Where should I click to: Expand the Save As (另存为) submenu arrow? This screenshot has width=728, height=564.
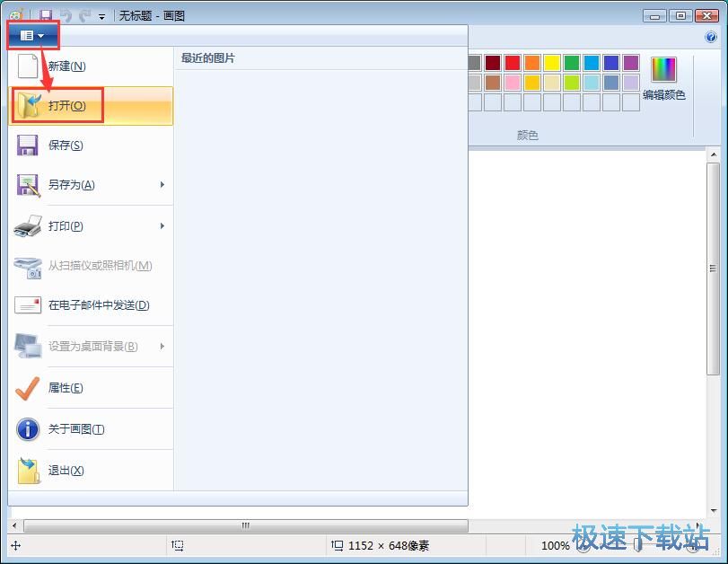[x=162, y=184]
